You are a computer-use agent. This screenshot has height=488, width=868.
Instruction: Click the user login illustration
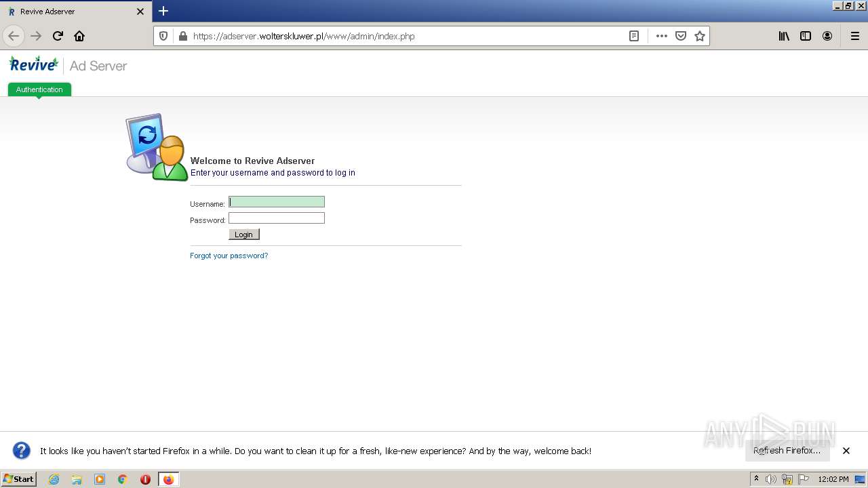157,147
